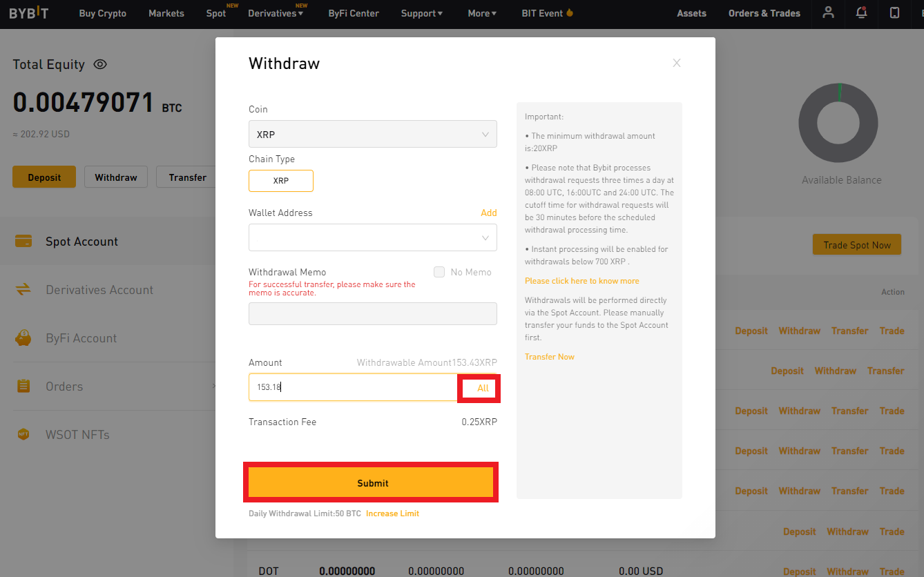Screen dimensions: 924x577
Task: Click the Withdraw button under equity
Action: pos(116,177)
